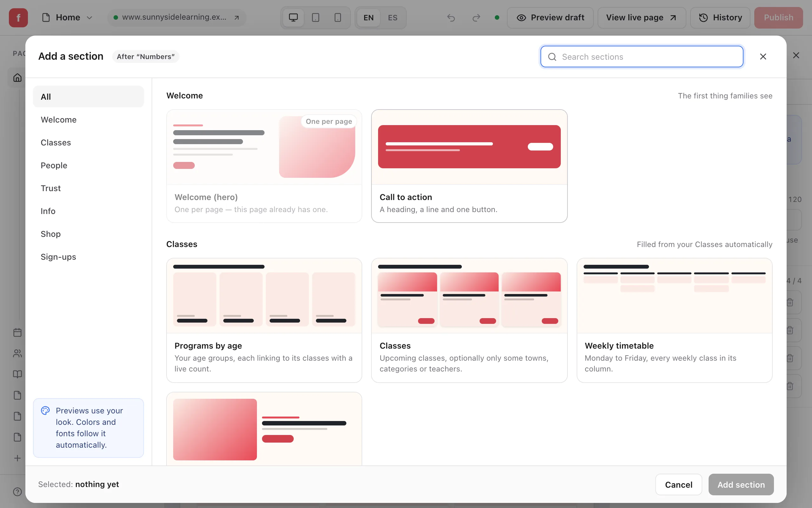The height and width of the screenshot is (508, 812).
Task: Select the All category
Action: (88, 97)
